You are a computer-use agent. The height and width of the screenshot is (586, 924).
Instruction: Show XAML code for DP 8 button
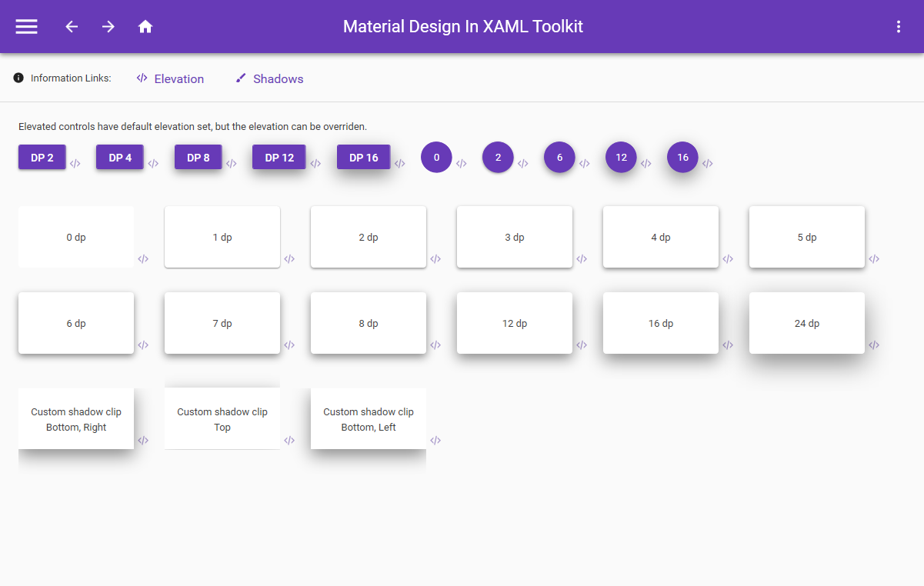point(232,164)
